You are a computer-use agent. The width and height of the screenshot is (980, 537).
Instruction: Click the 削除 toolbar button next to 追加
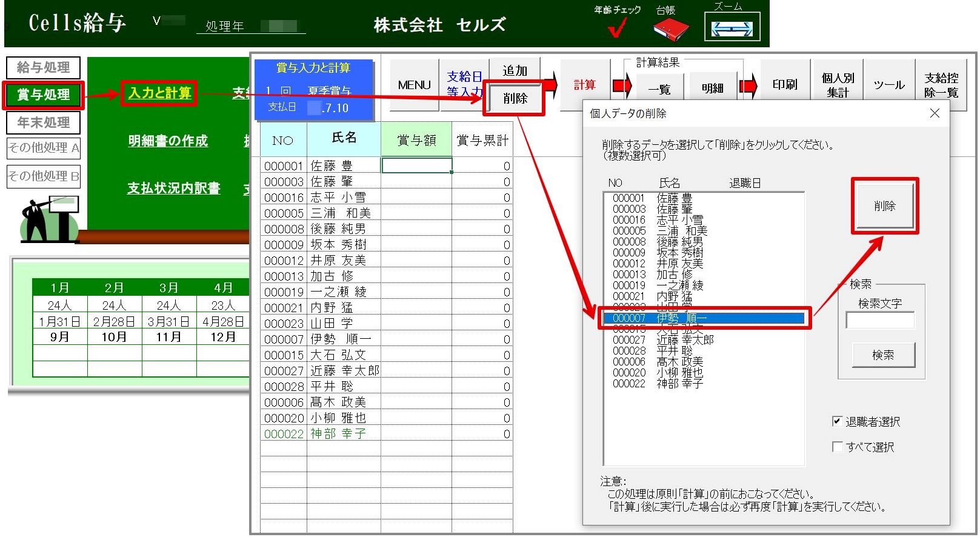(x=515, y=98)
